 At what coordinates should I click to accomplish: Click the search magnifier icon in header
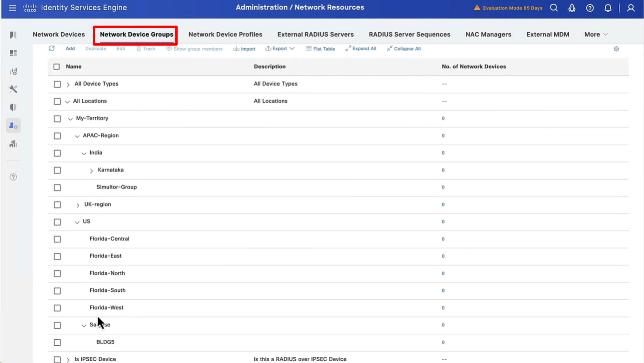click(554, 8)
